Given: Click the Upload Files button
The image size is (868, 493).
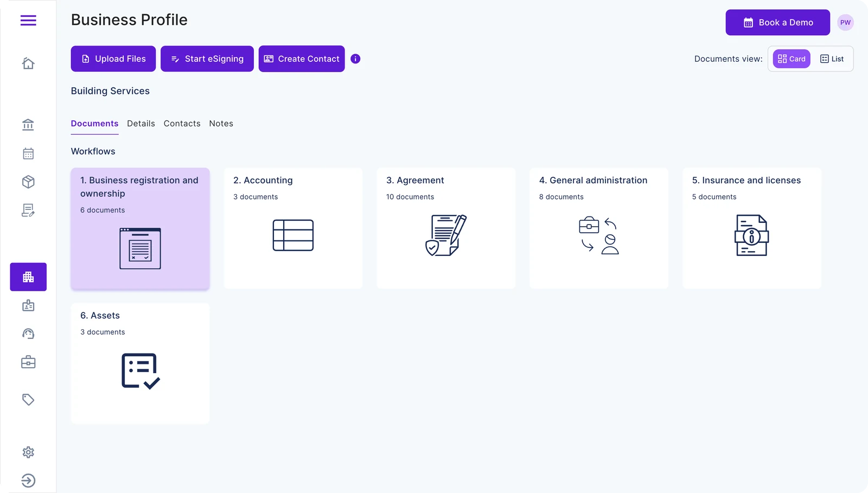Looking at the screenshot, I should click(113, 59).
